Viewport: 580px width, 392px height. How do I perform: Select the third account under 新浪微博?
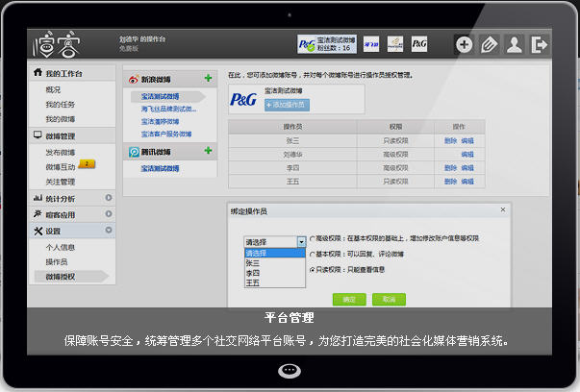[161, 122]
